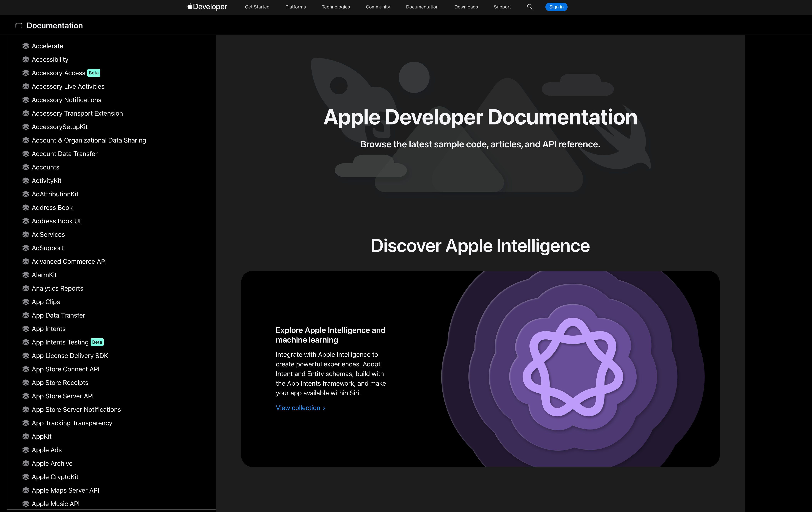Image resolution: width=812 pixels, height=512 pixels.
Task: Click the Beta badge on Accessory Access
Action: (94, 73)
